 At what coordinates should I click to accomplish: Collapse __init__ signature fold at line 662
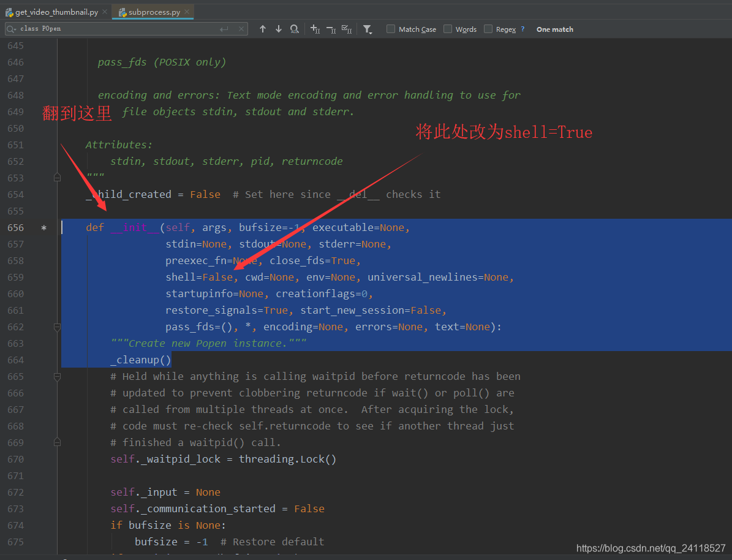pos(57,327)
